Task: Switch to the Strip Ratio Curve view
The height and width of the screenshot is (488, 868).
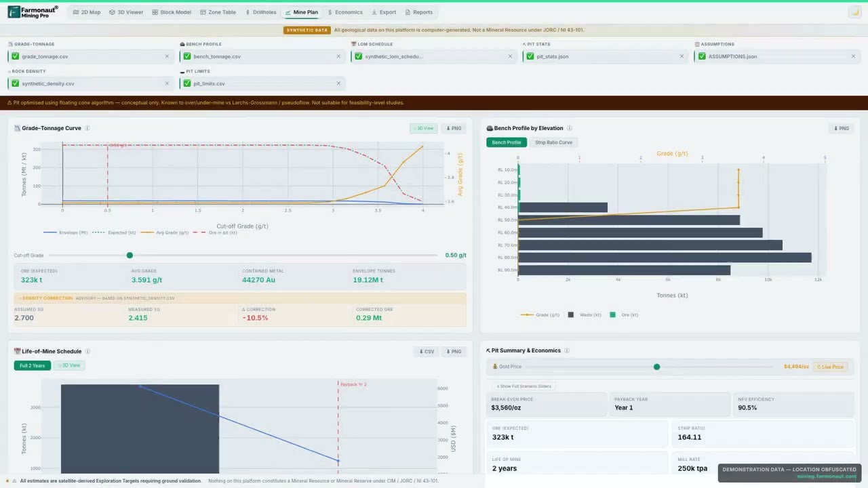Action: (x=553, y=142)
